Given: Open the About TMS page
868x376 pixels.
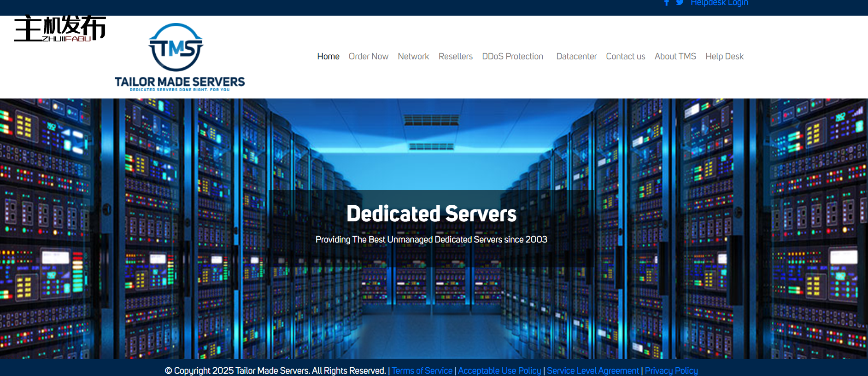Looking at the screenshot, I should [x=675, y=56].
